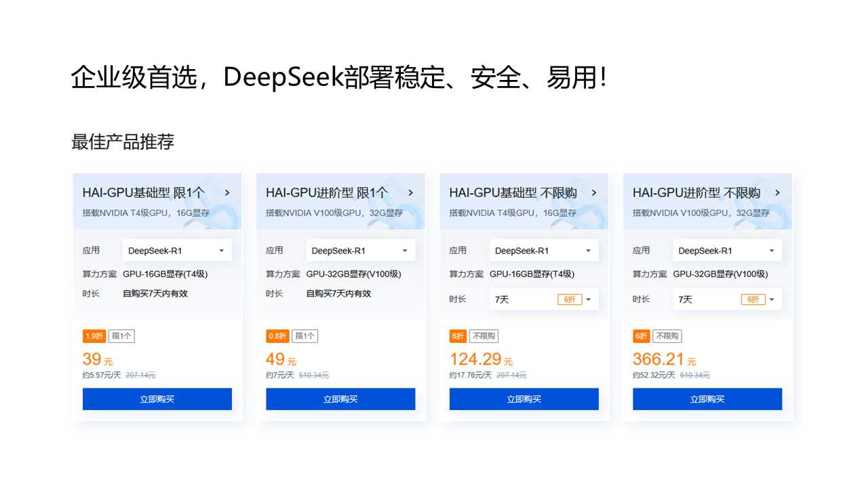Open HAI-GPU进阶型 限1个 title link
Image resolution: width=868 pixels, height=488 pixels.
pos(327,192)
